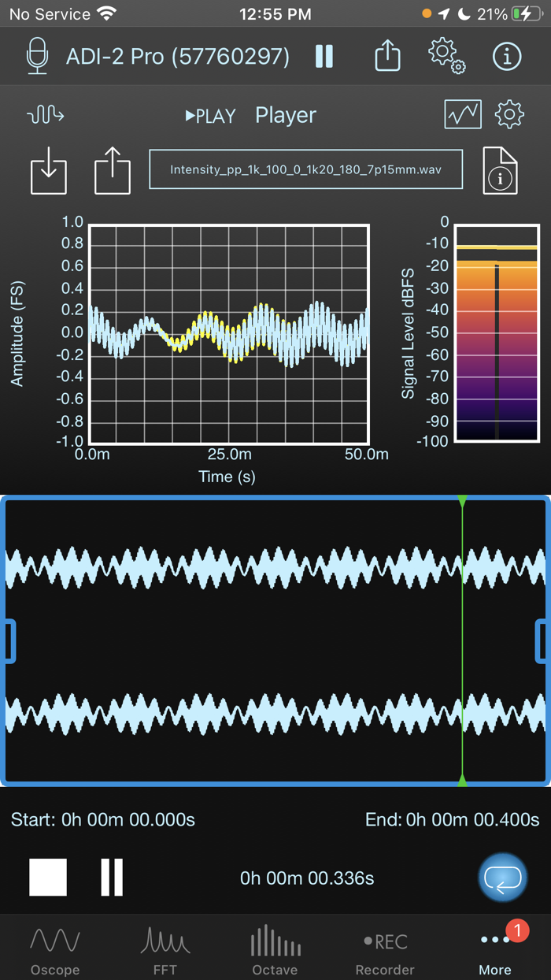Viewport: 551px width, 980px height.
Task: Tap the Wi-Fi icon in the status bar
Action: click(106, 14)
